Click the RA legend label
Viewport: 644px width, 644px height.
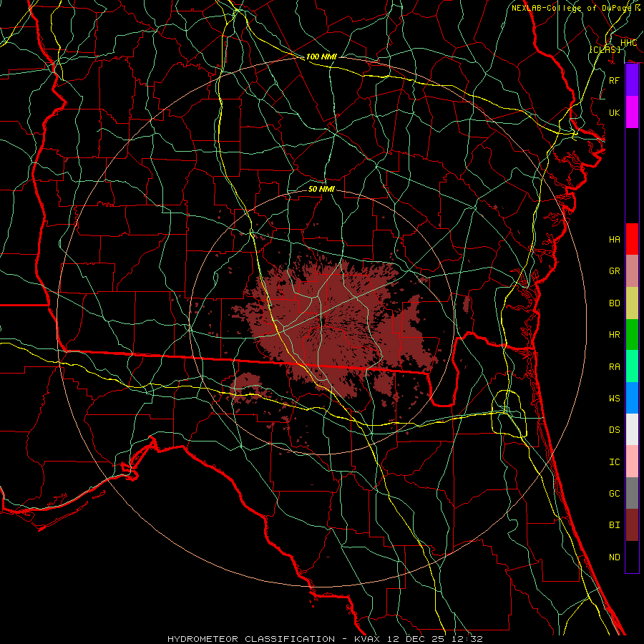(615, 366)
